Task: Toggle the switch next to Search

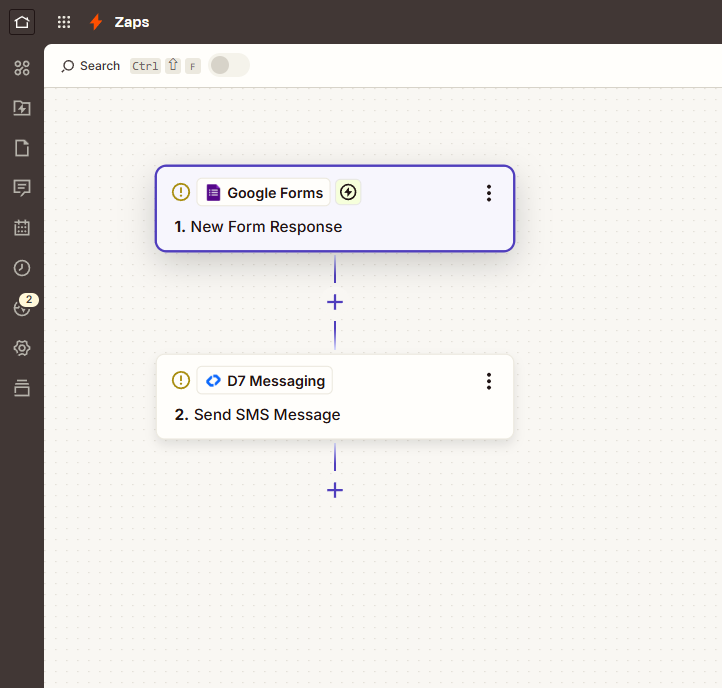Action: (x=229, y=65)
